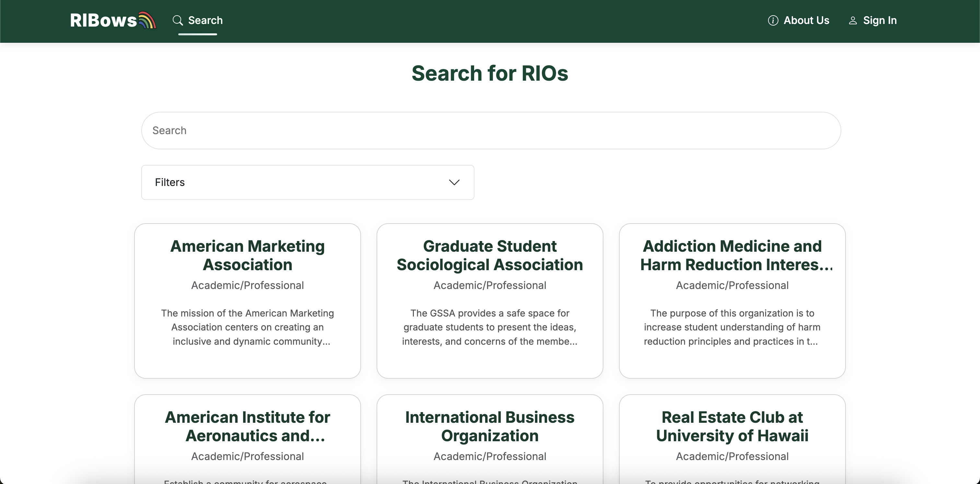980x484 pixels.
Task: Click inside the Search input field
Action: (491, 131)
